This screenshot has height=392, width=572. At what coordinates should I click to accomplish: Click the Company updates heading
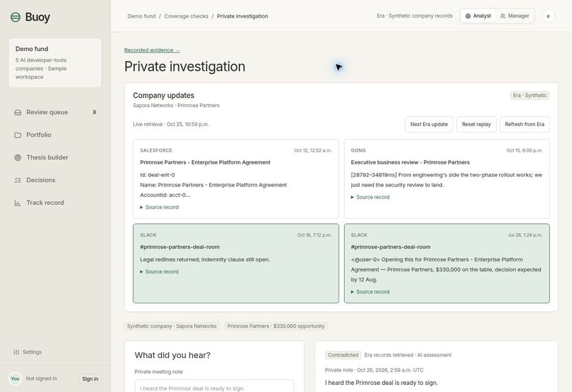[163, 96]
